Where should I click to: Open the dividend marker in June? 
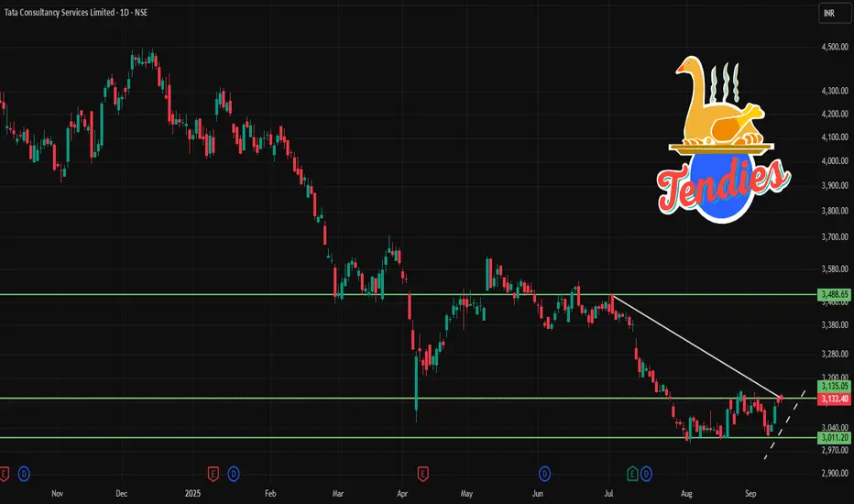pyautogui.click(x=544, y=474)
